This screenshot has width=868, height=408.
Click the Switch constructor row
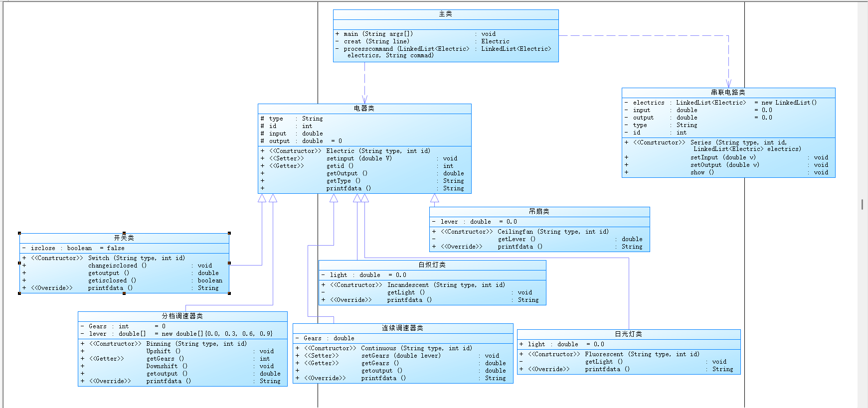click(x=104, y=258)
